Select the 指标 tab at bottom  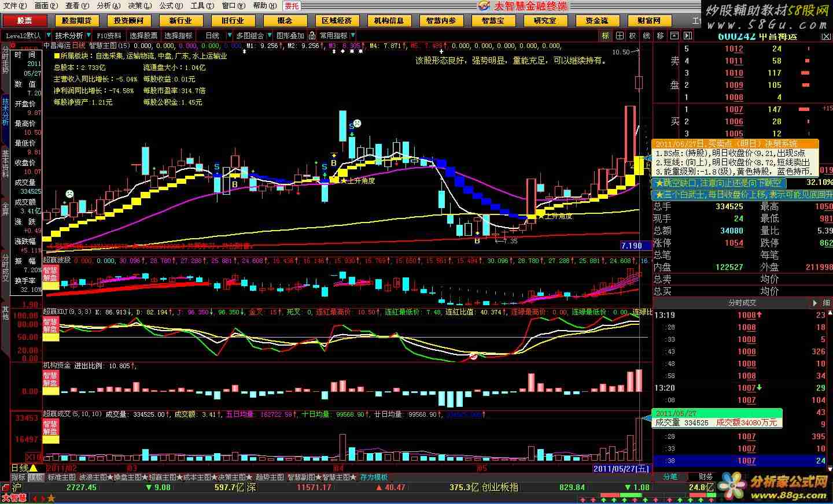(18, 477)
